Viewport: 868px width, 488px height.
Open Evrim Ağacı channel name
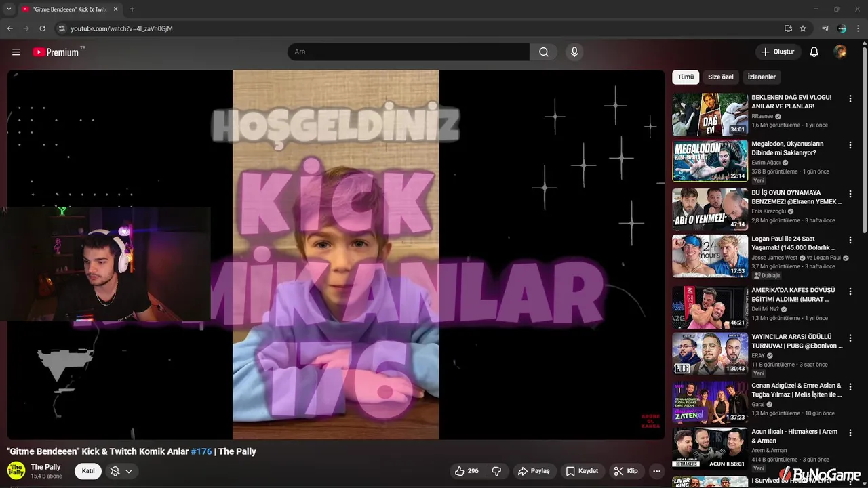click(766, 163)
